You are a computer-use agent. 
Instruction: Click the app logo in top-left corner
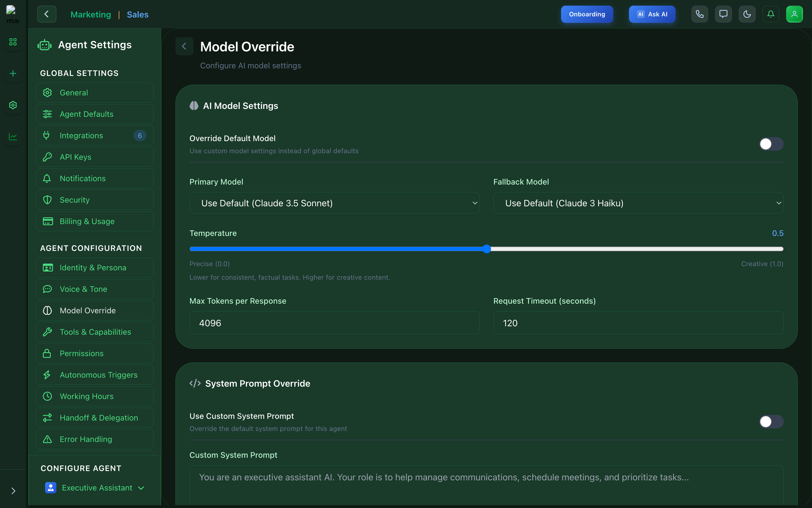[13, 14]
